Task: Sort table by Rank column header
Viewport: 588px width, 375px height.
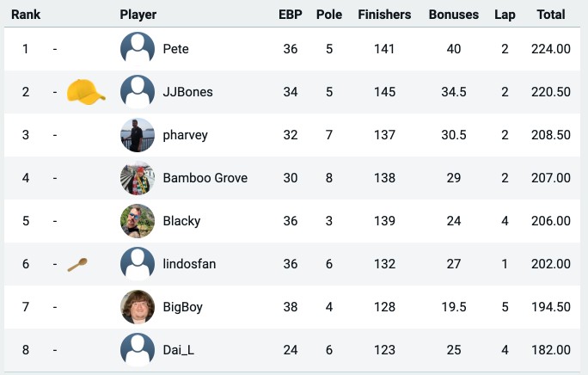Action: [26, 15]
